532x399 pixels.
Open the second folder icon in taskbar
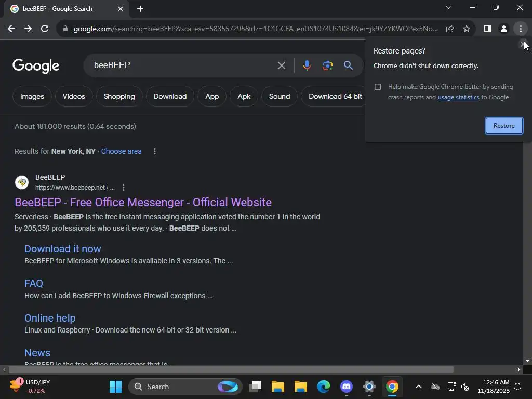click(301, 387)
